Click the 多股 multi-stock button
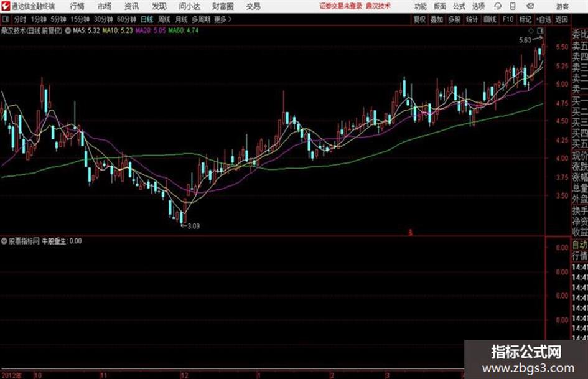Viewport: 588px width, 379px height. pyautogui.click(x=454, y=19)
